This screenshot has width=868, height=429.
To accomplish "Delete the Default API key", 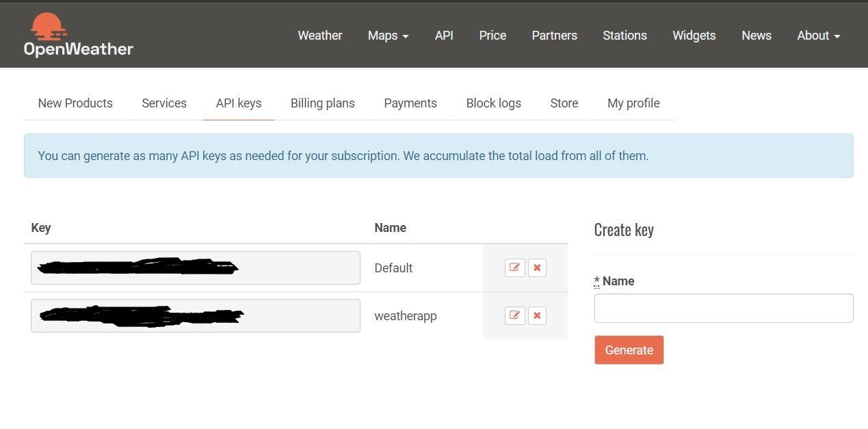I will pyautogui.click(x=537, y=268).
